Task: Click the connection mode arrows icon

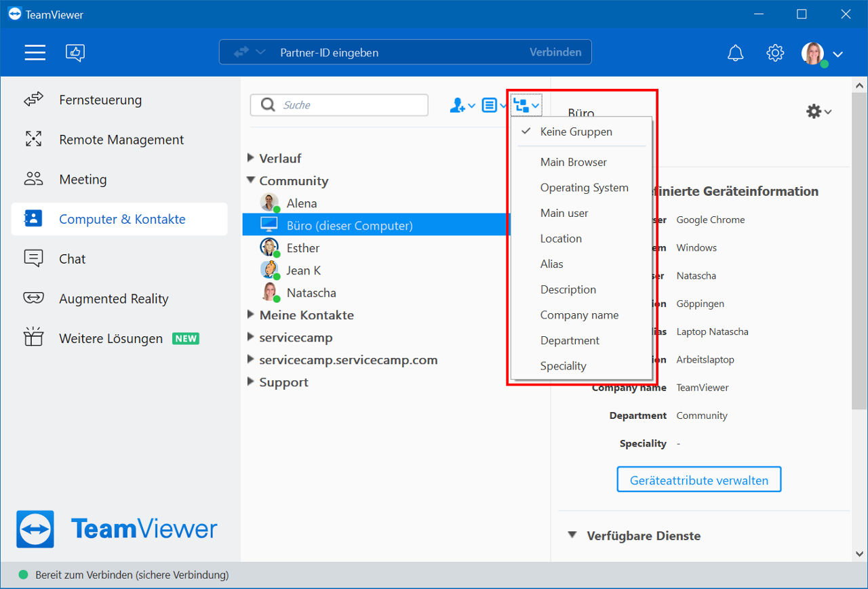Action: point(241,52)
